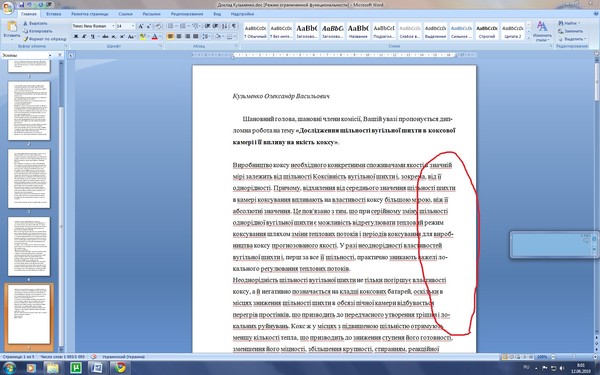The height and width of the screenshot is (375, 600).
Task: Open the Вставка ribbon tab
Action: tap(54, 14)
